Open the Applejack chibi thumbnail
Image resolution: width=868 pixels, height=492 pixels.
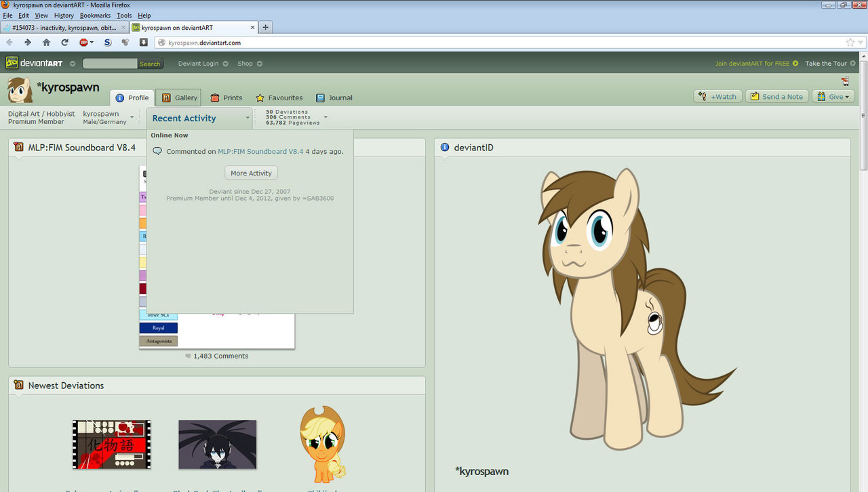323,444
